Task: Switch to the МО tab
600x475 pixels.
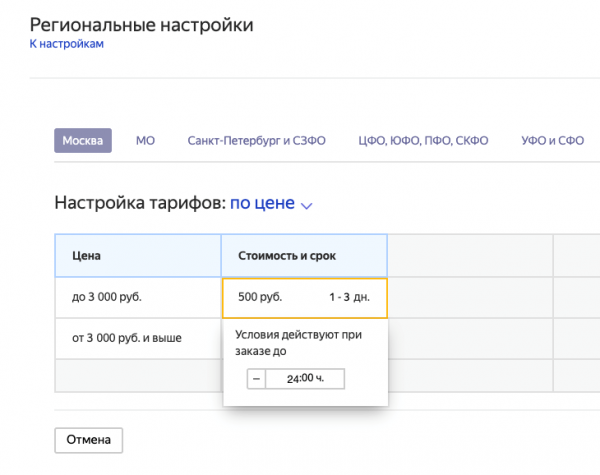Action: (x=145, y=140)
